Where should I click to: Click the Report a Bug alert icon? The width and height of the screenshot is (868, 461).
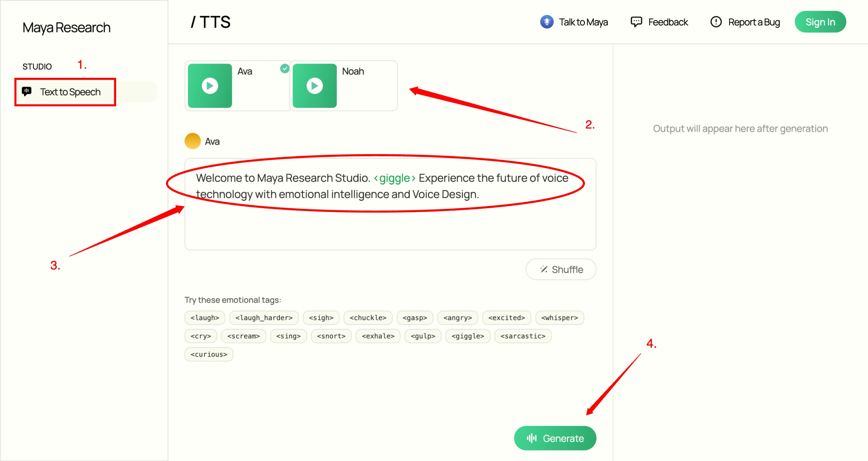point(716,22)
